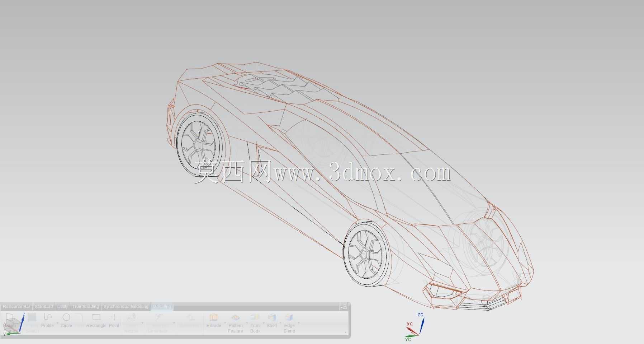Image resolution: width=644 pixels, height=344 pixels.
Task: Choose the Circle sketch tool
Action: [x=66, y=320]
